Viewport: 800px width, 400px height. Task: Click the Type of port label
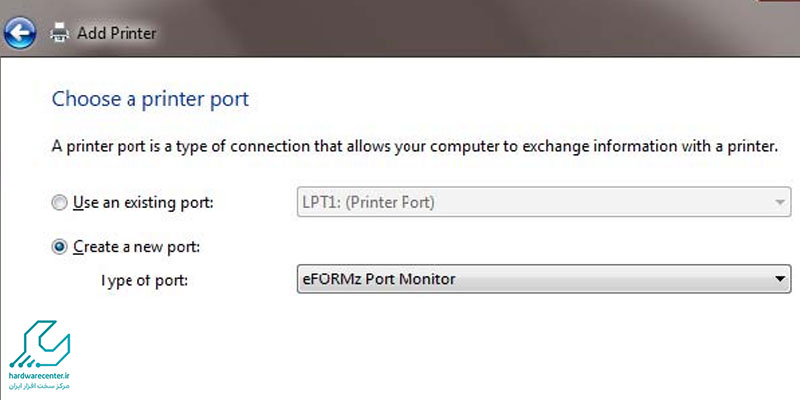point(145,280)
